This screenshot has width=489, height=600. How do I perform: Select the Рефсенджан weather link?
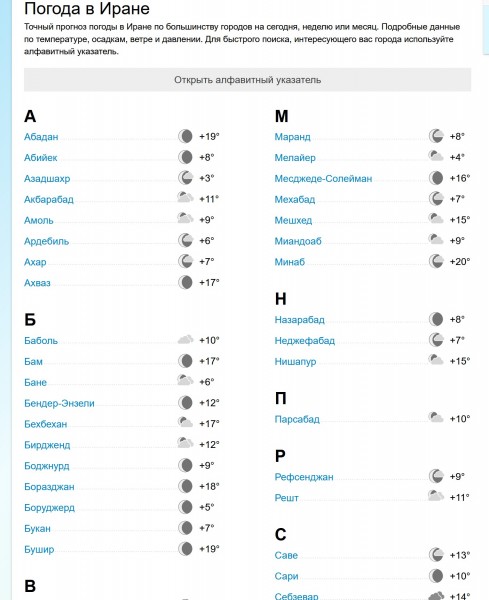tap(304, 477)
